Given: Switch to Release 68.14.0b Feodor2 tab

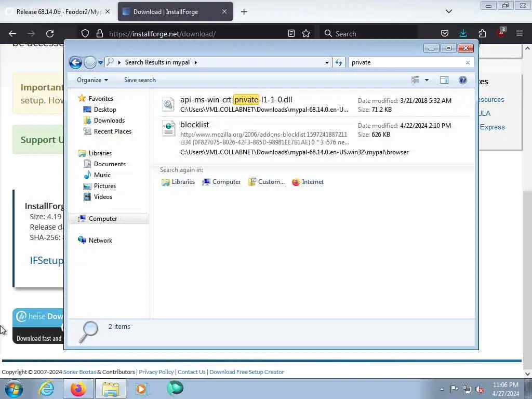Looking at the screenshot, I should [x=59, y=12].
